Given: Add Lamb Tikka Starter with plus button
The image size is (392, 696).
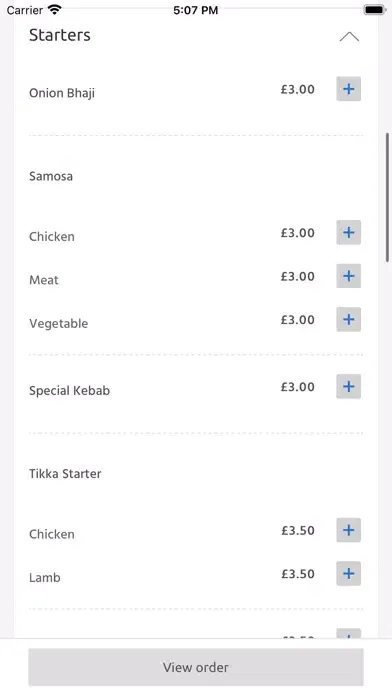Looking at the screenshot, I should tap(348, 573).
